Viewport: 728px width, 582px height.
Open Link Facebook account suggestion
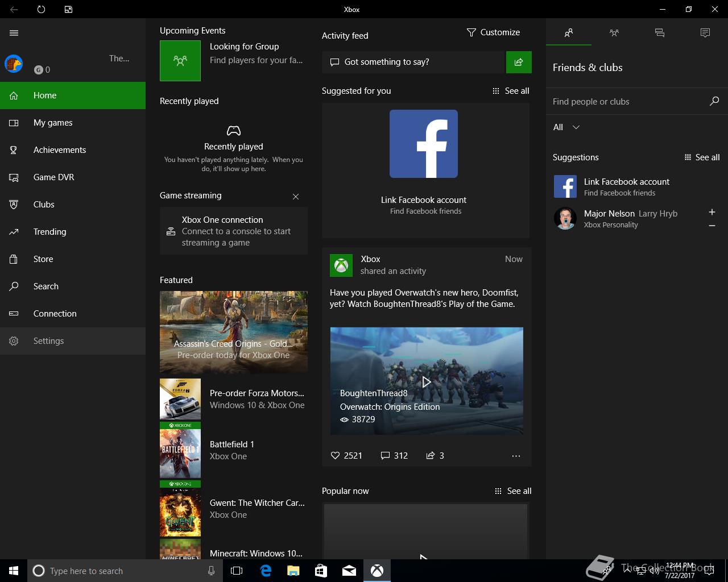[x=637, y=186]
